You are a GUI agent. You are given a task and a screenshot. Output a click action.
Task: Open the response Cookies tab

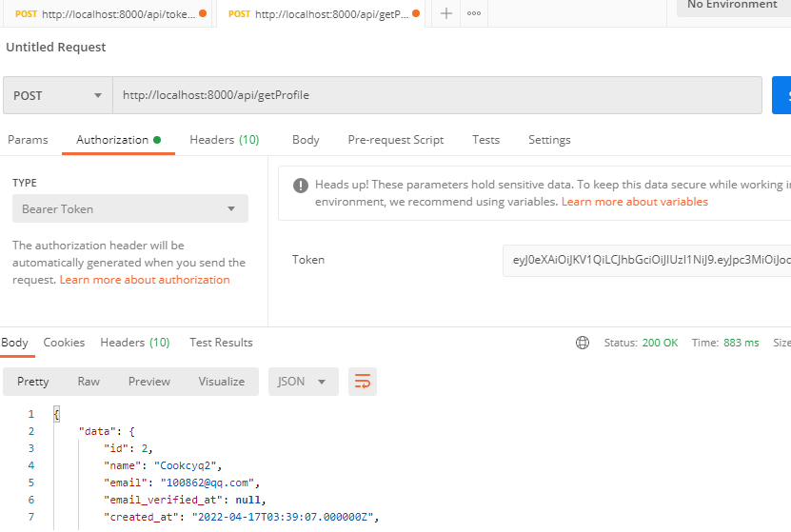(x=64, y=343)
